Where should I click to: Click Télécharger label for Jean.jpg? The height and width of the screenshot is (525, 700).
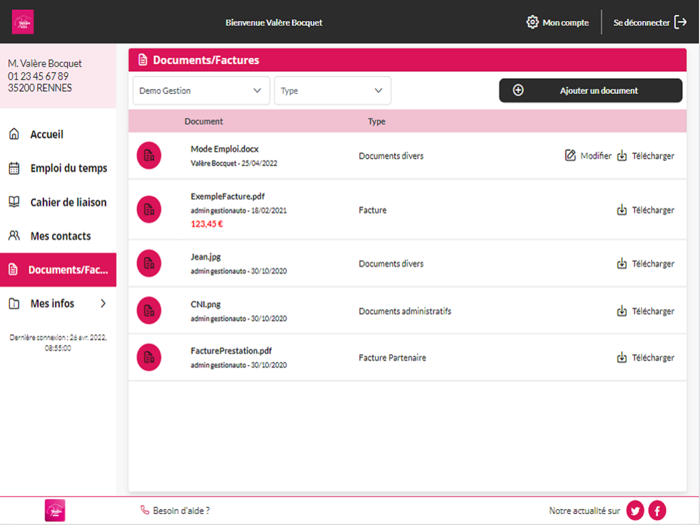(653, 263)
